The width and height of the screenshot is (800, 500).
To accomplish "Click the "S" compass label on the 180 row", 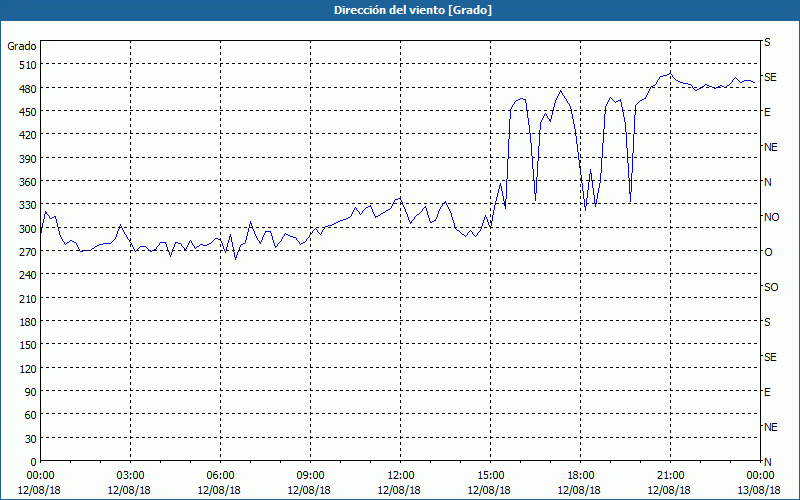I will click(767, 322).
